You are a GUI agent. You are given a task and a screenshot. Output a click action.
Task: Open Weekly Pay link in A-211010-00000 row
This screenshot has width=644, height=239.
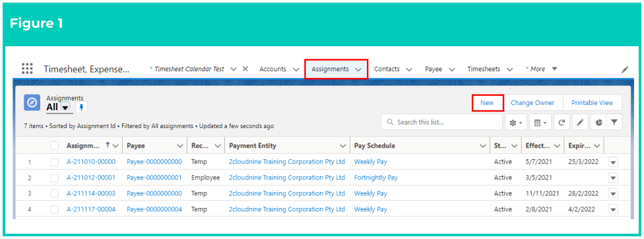pyautogui.click(x=370, y=162)
